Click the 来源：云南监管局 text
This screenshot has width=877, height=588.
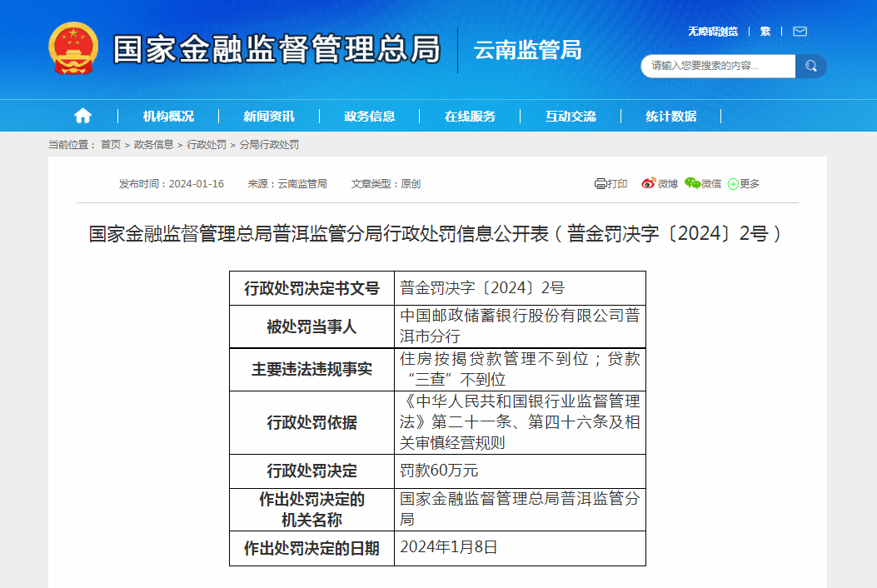(x=287, y=183)
